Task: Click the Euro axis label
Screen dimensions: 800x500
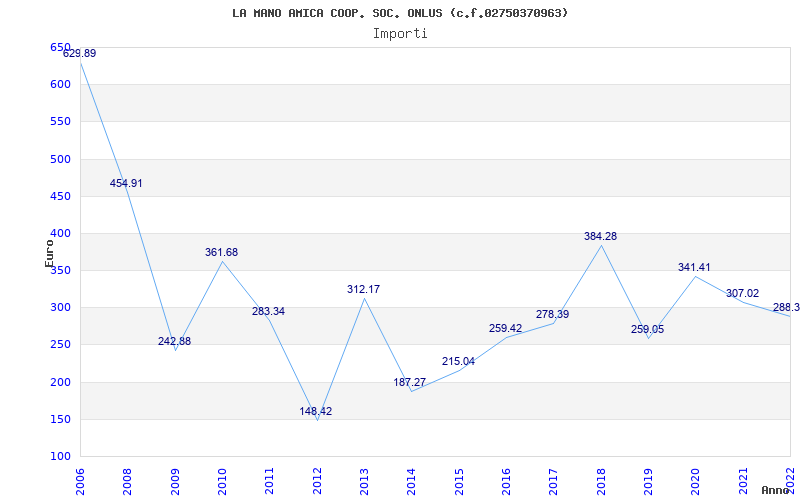Action: [x=49, y=254]
